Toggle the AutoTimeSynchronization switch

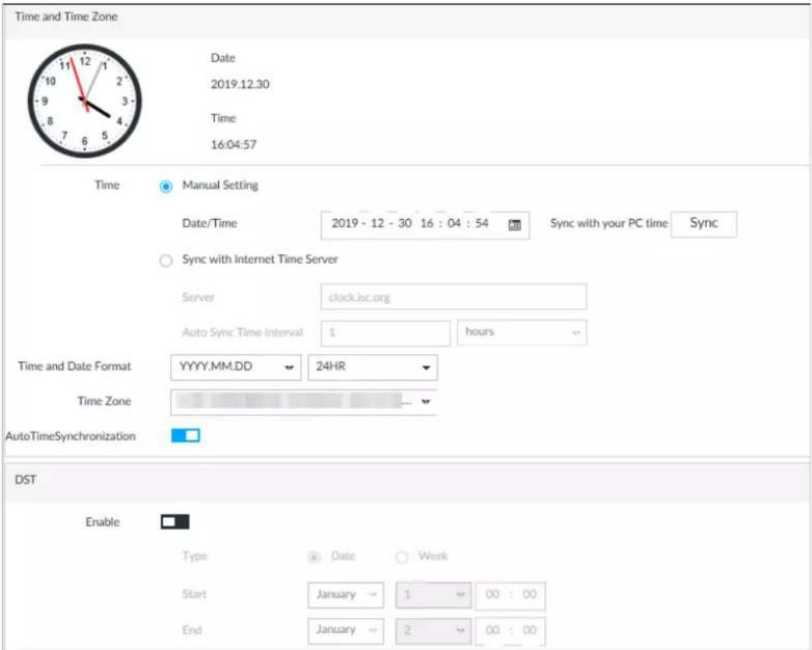[185, 436]
